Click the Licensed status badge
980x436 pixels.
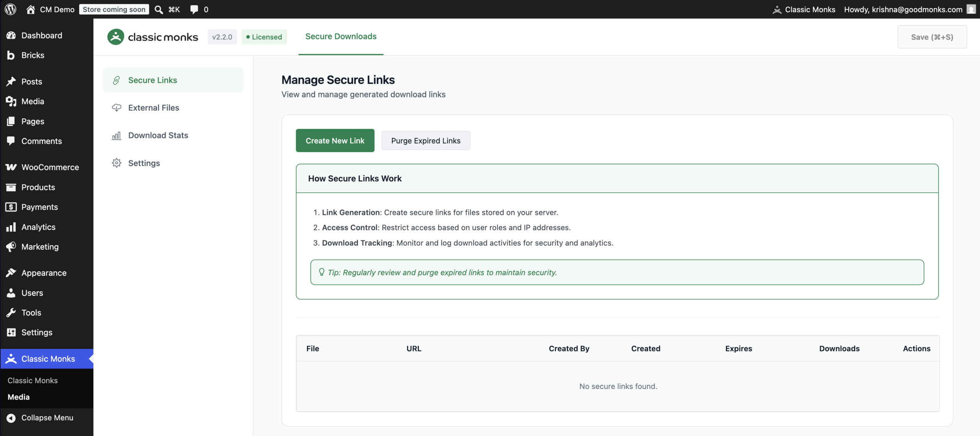point(264,37)
